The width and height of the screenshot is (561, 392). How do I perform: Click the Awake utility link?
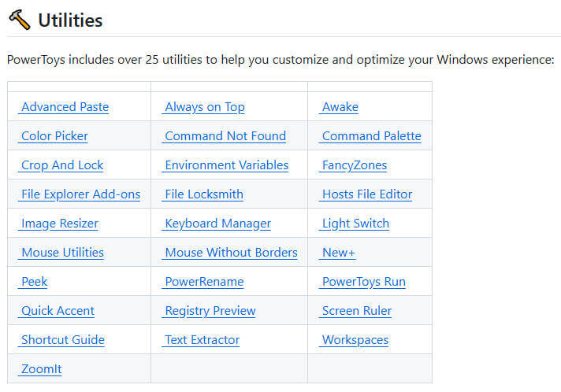(x=339, y=107)
